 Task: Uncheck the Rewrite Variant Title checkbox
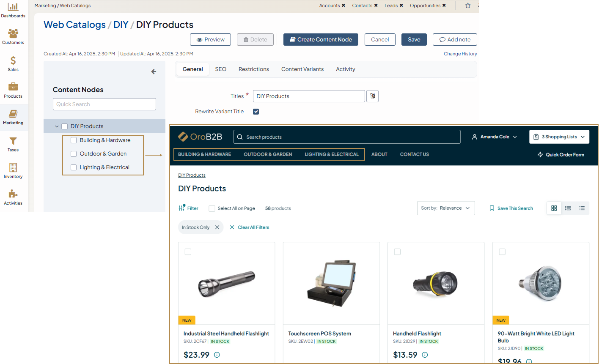pyautogui.click(x=256, y=112)
